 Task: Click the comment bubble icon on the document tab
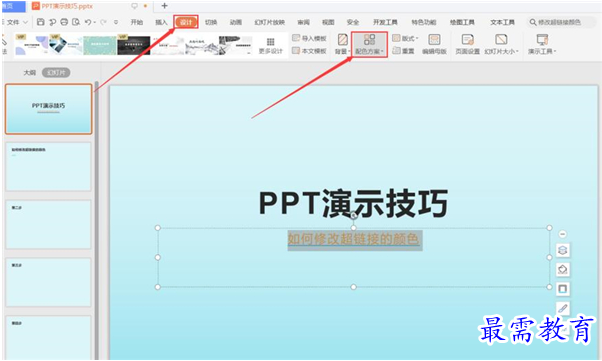click(x=134, y=6)
